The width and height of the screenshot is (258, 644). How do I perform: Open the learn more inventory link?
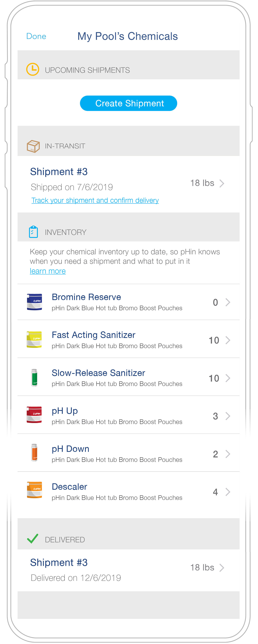(x=48, y=271)
